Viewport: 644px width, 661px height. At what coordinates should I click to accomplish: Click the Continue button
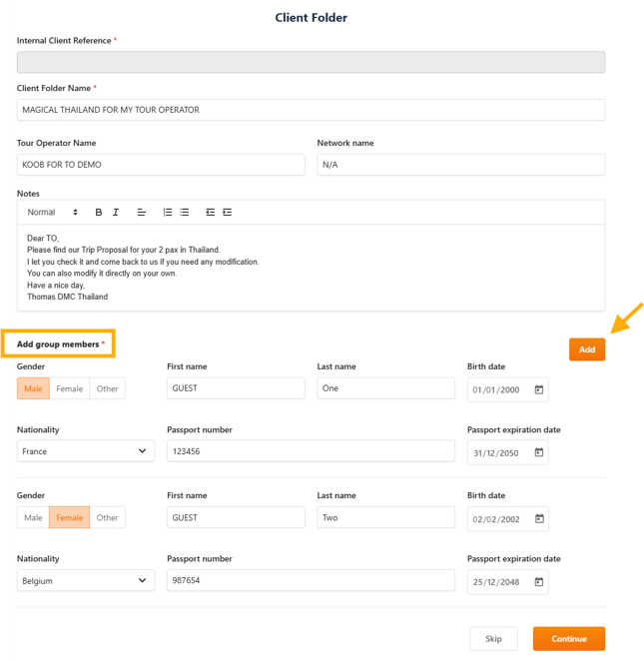point(569,638)
